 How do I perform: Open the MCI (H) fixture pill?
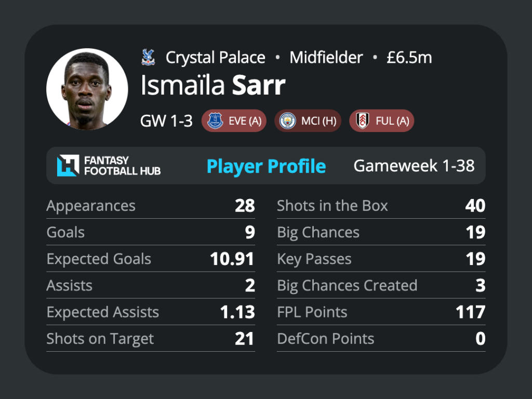point(308,121)
